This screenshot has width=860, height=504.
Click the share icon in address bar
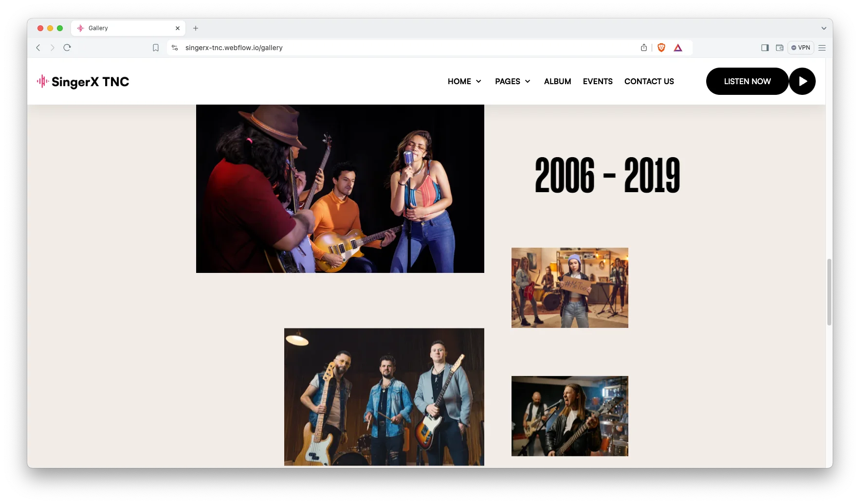pos(644,48)
